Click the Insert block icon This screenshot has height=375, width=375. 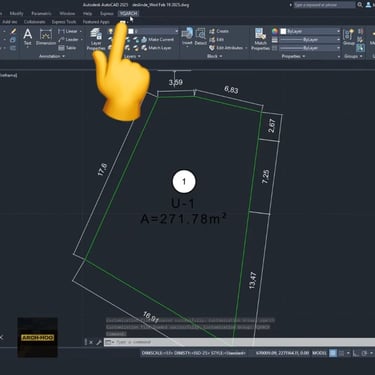(x=187, y=37)
